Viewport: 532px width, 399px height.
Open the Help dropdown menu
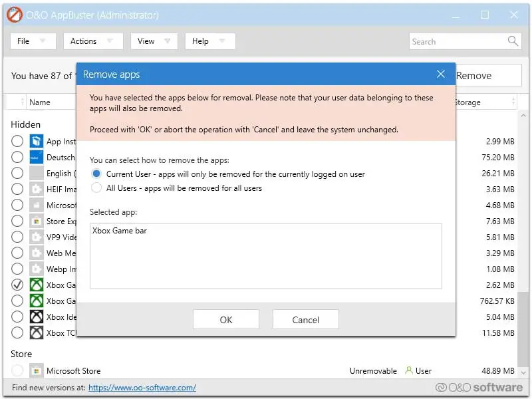[210, 41]
